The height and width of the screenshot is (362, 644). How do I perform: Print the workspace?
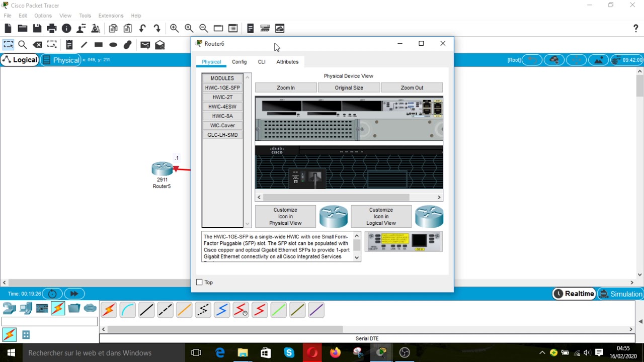[52, 29]
